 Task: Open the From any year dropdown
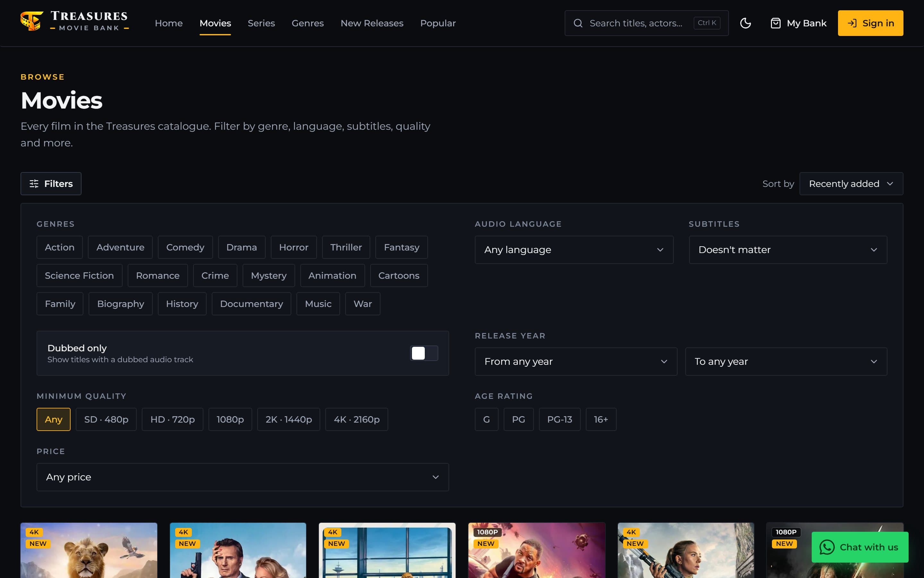coord(576,362)
